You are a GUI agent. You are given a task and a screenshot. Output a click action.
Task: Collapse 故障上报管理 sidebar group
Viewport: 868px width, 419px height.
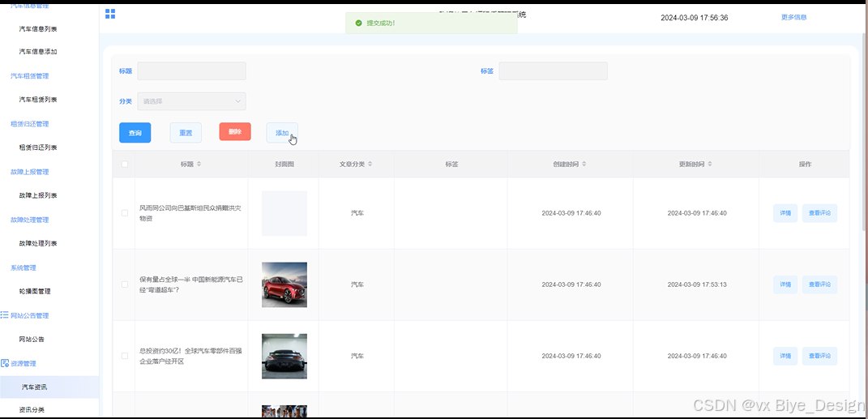click(30, 172)
